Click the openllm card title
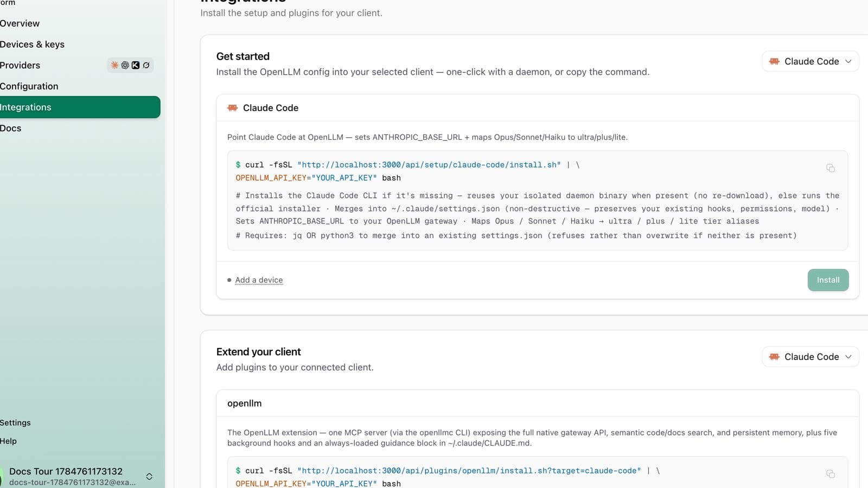The width and height of the screenshot is (868, 488). pyautogui.click(x=244, y=403)
